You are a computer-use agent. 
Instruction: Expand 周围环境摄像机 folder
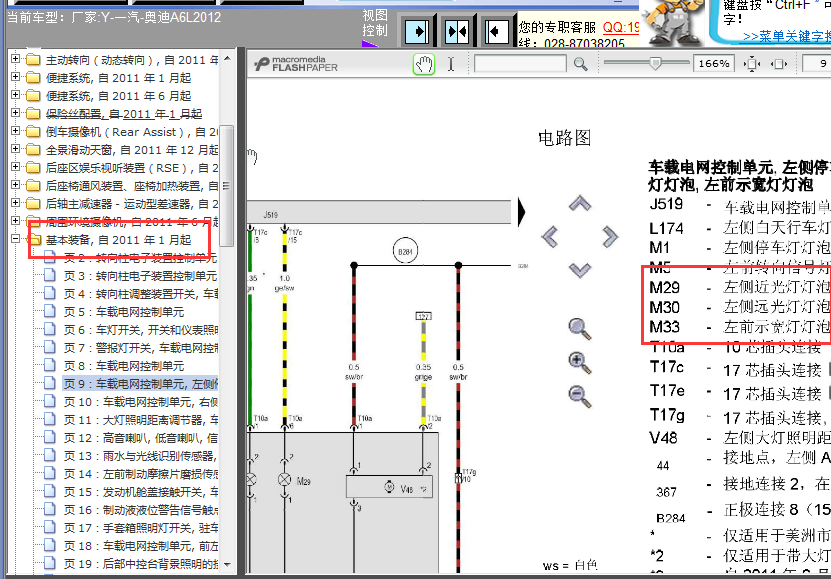click(15, 221)
